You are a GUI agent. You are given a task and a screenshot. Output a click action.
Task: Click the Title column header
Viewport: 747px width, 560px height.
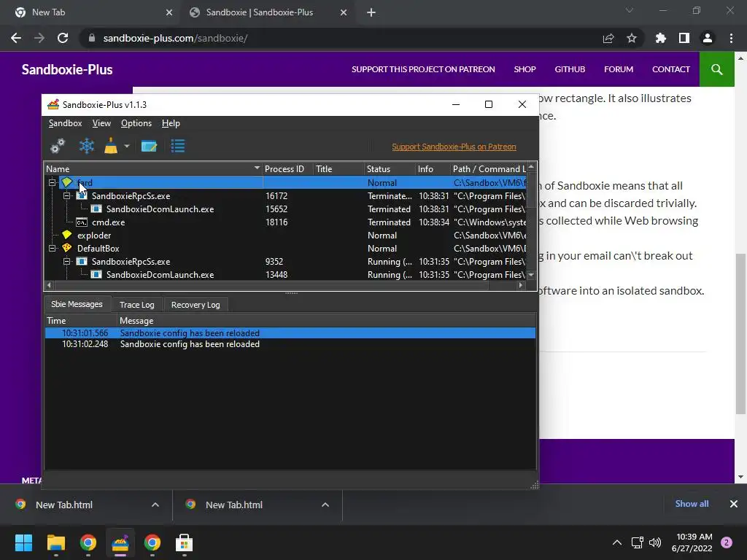point(338,169)
